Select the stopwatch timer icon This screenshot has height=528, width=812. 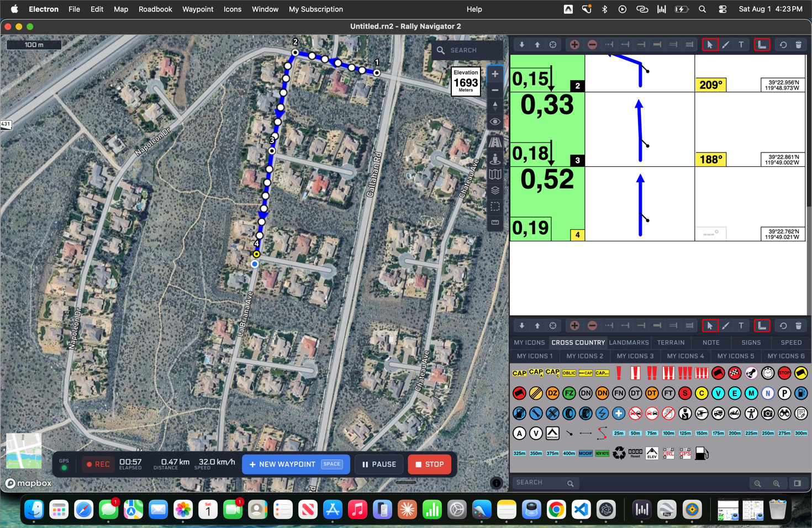click(768, 373)
